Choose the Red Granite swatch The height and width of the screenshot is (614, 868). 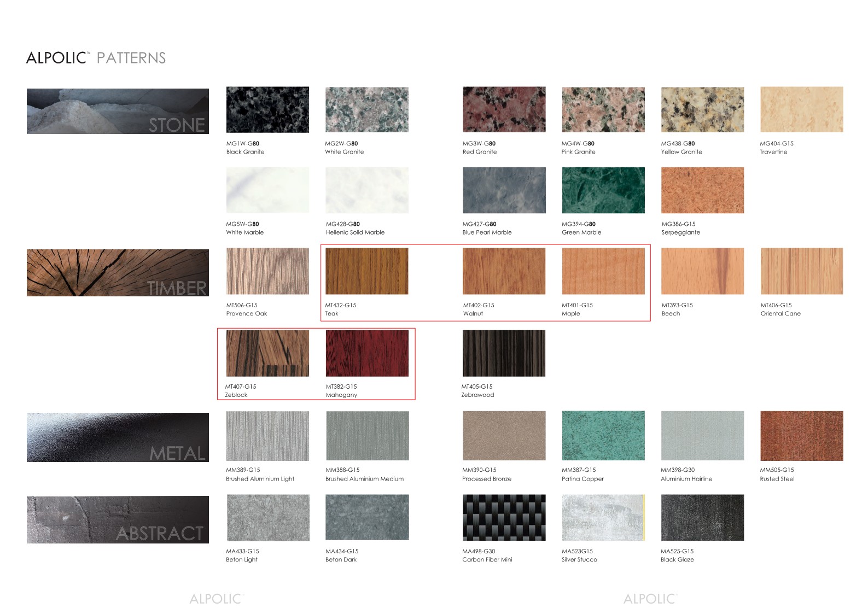(x=504, y=109)
